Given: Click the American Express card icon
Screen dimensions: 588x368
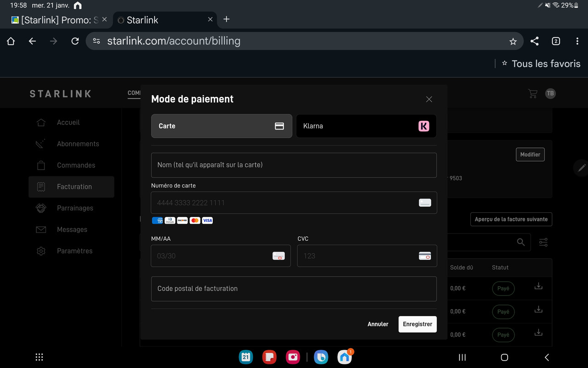Looking at the screenshot, I should (x=157, y=221).
